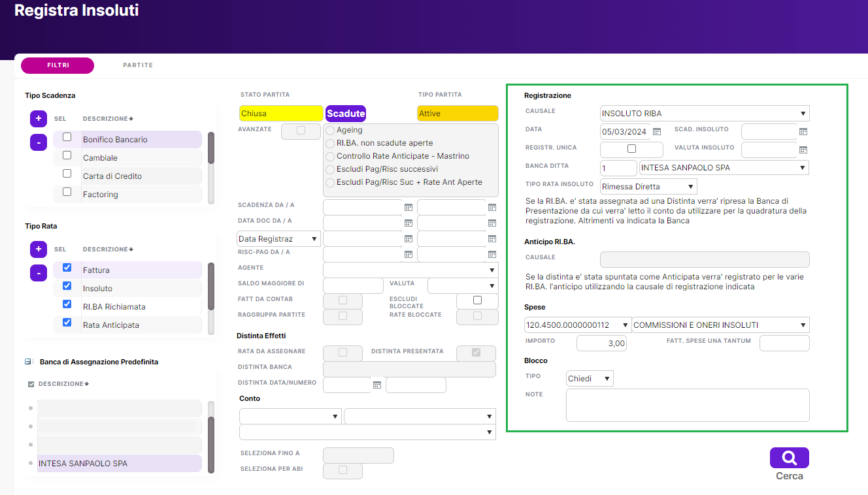Click the minus button under Tipo Rata

(39, 273)
